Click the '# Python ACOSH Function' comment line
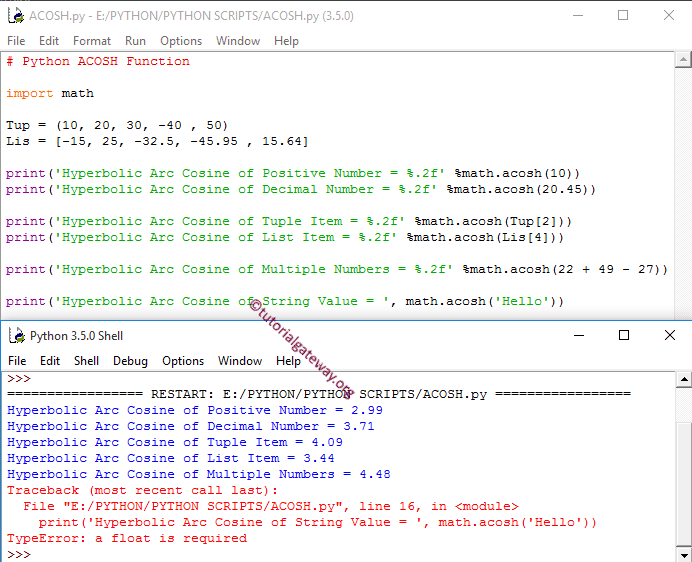692x562 pixels. (98, 61)
